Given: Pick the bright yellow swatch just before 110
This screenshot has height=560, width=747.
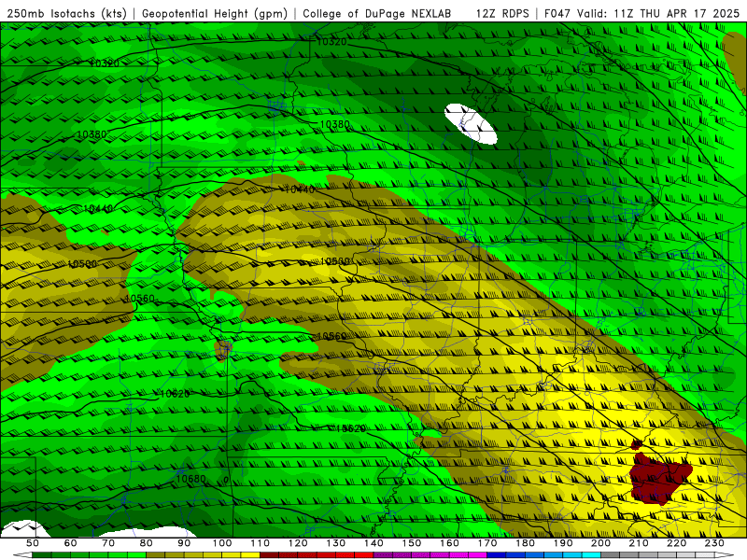Looking at the screenshot, I should coord(250,555).
